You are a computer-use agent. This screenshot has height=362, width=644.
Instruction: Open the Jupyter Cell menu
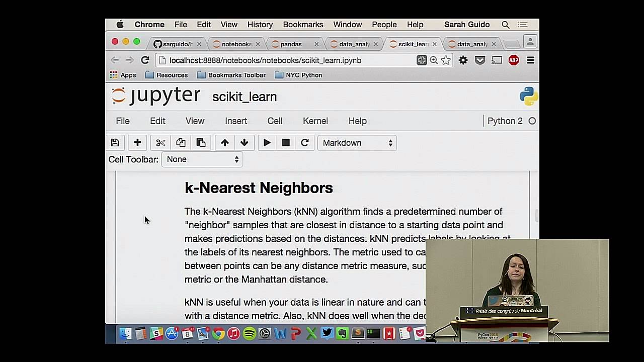pyautogui.click(x=275, y=121)
